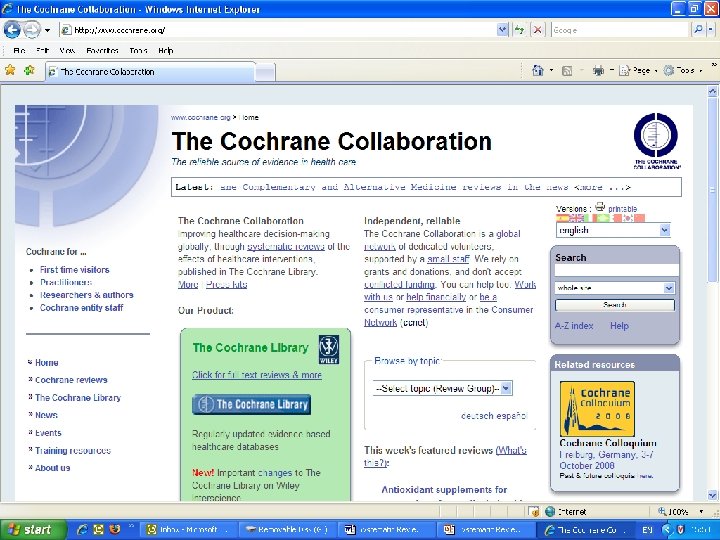This screenshot has height=540, width=720.
Task: Open the recent pages dropdown arrow
Action: (47, 30)
